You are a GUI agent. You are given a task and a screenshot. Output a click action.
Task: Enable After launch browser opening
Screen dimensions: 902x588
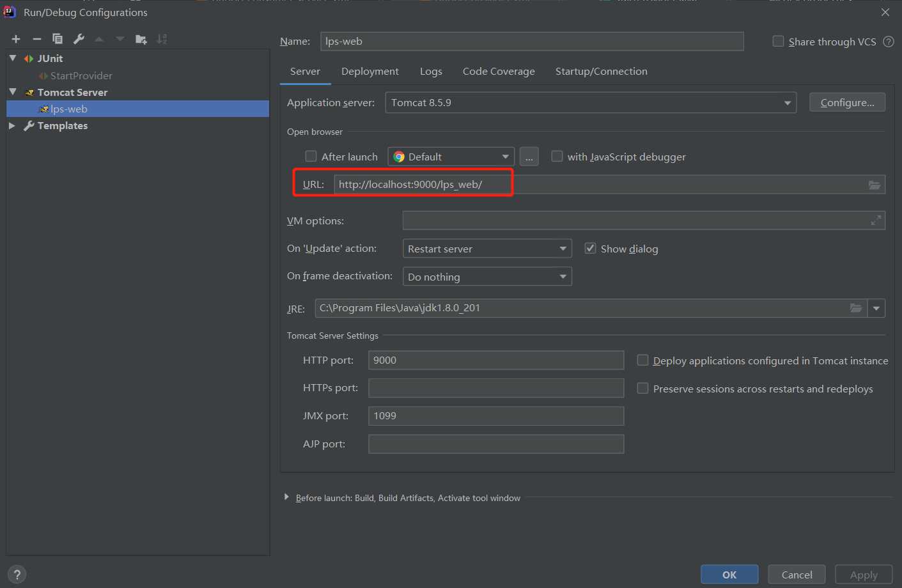point(311,156)
